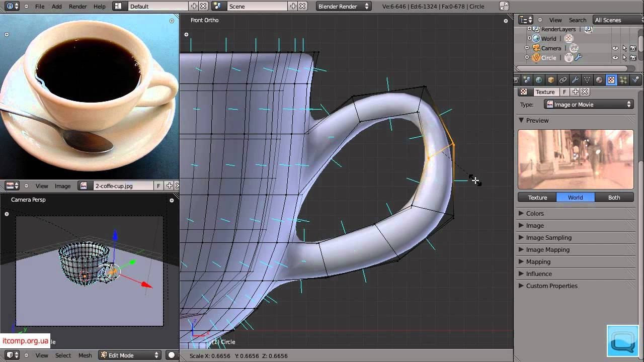The height and width of the screenshot is (362, 644).
Task: Open the Mesh menu in 3D view header
Action: [85, 355]
